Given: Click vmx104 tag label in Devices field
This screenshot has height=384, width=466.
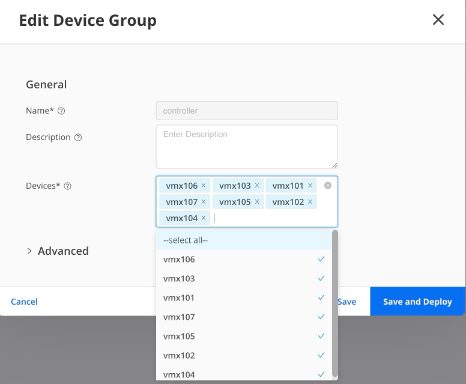Looking at the screenshot, I should [182, 218].
